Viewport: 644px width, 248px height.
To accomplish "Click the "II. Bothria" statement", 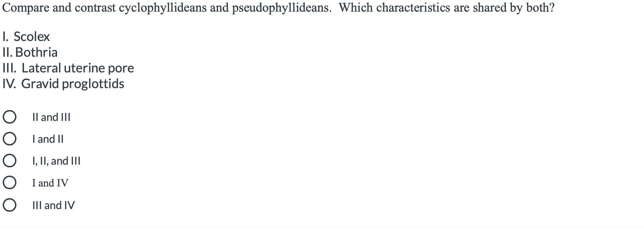I will tap(30, 52).
